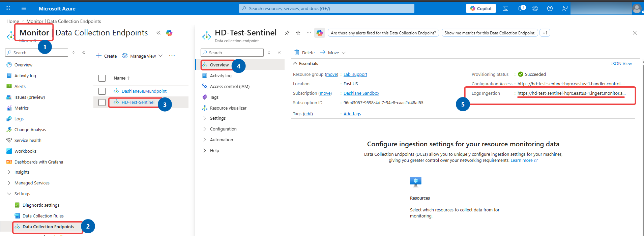Collapse Essentials section
The width and height of the screenshot is (644, 236).
(305, 63)
